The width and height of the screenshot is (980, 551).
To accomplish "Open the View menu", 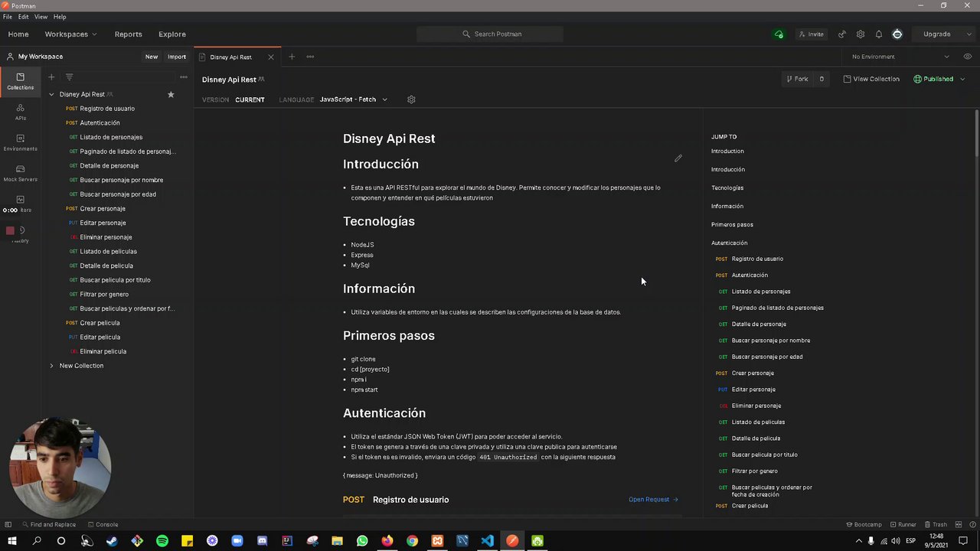I will (41, 16).
